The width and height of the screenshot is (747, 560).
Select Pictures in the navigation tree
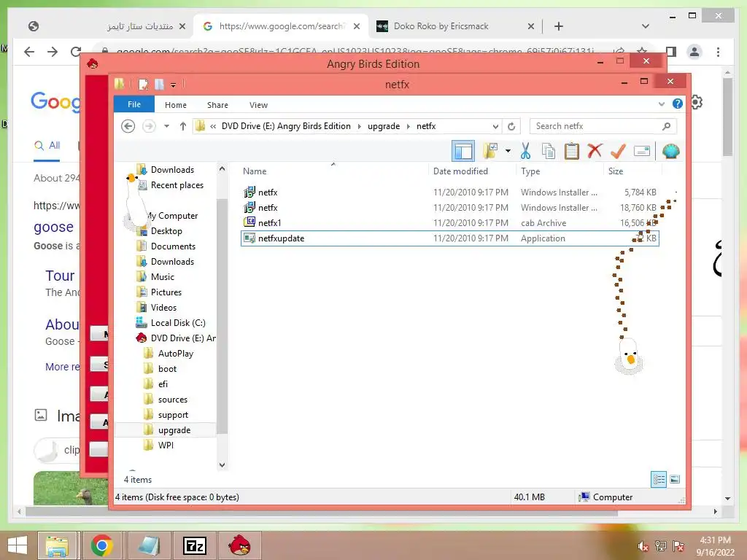click(x=166, y=292)
